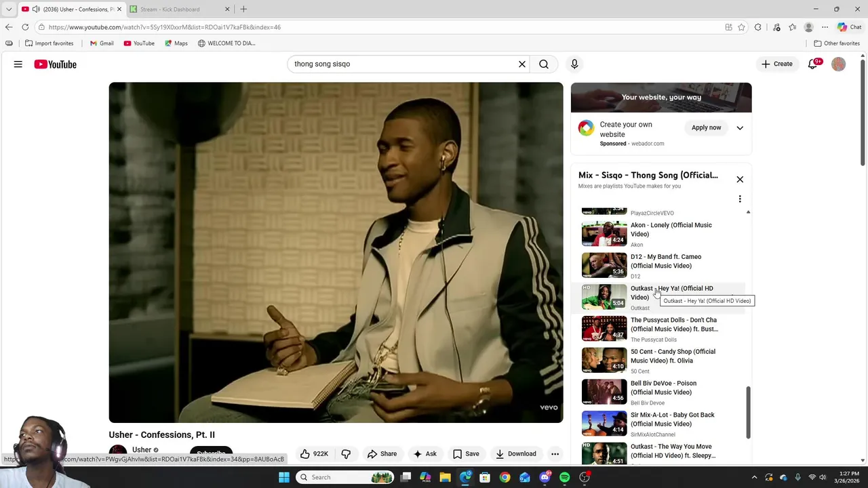This screenshot has width=868, height=488.
Task: Refresh the page in the browser
Action: 25,27
